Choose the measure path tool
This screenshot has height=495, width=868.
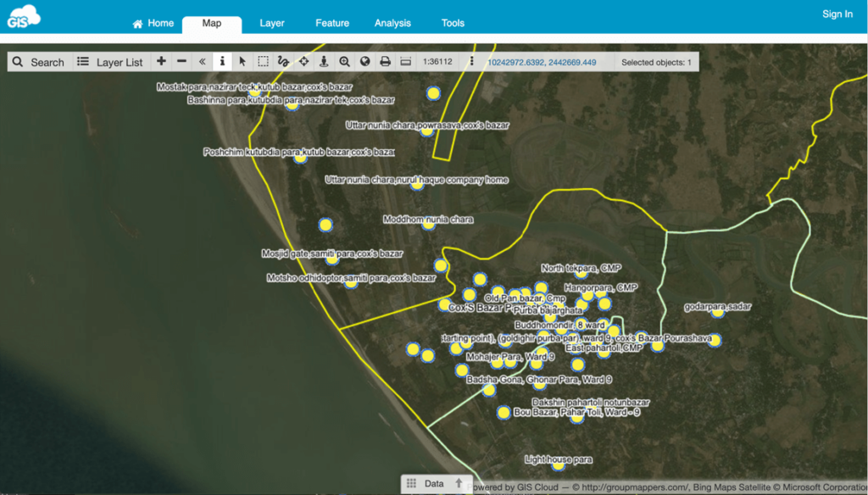coord(284,62)
